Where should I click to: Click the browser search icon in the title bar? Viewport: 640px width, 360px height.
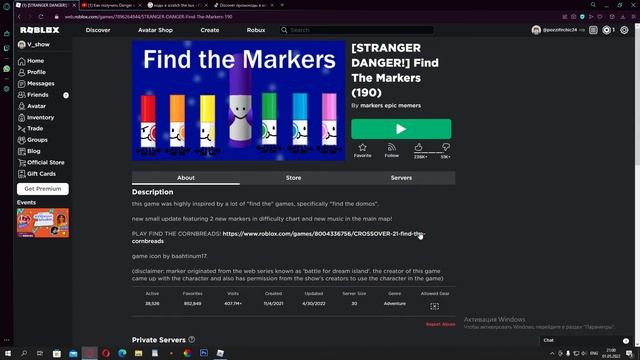coord(593,5)
